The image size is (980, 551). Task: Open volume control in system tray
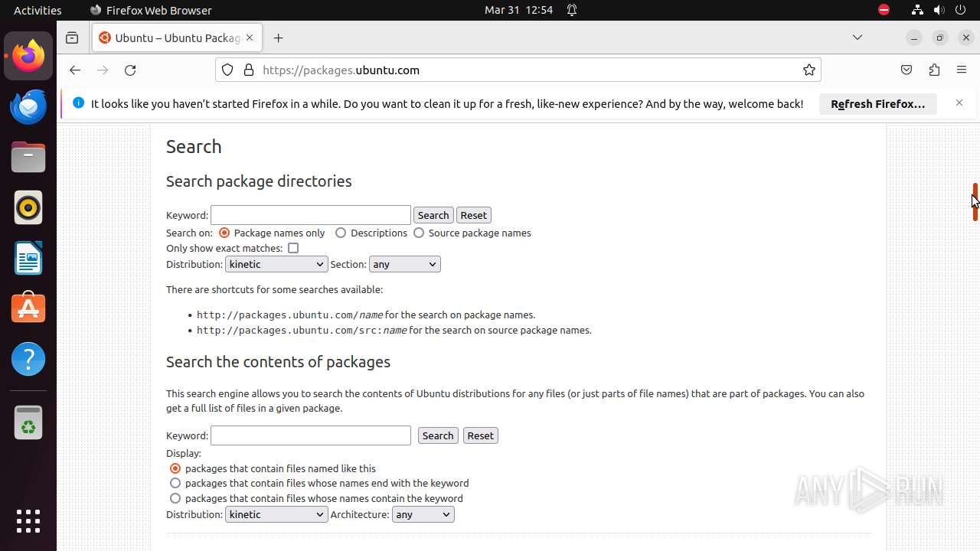[x=939, y=10]
